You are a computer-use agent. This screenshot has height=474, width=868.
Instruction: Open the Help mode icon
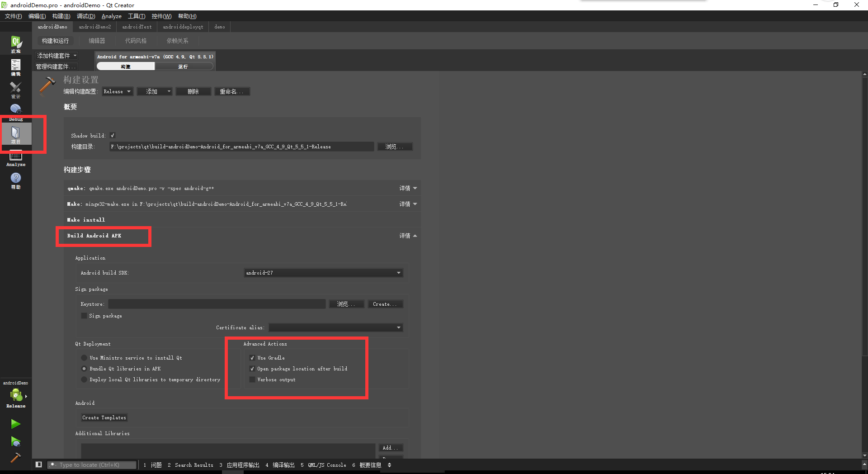tap(16, 180)
